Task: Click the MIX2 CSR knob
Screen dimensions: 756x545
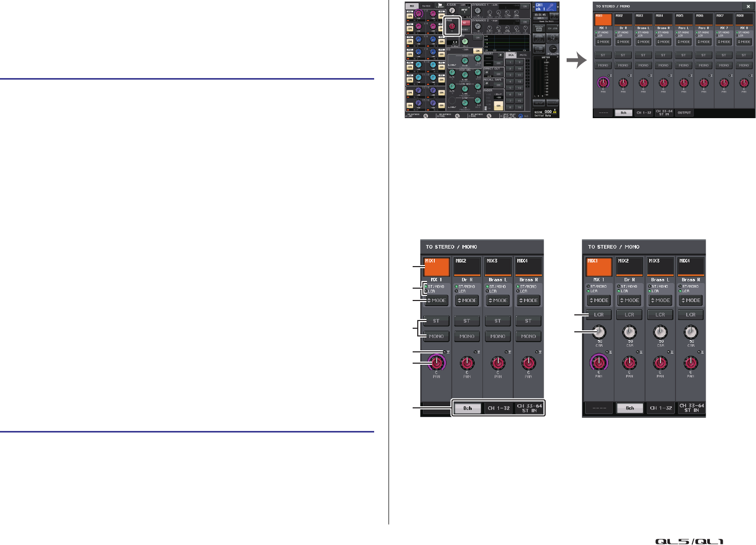Action: [x=630, y=332]
